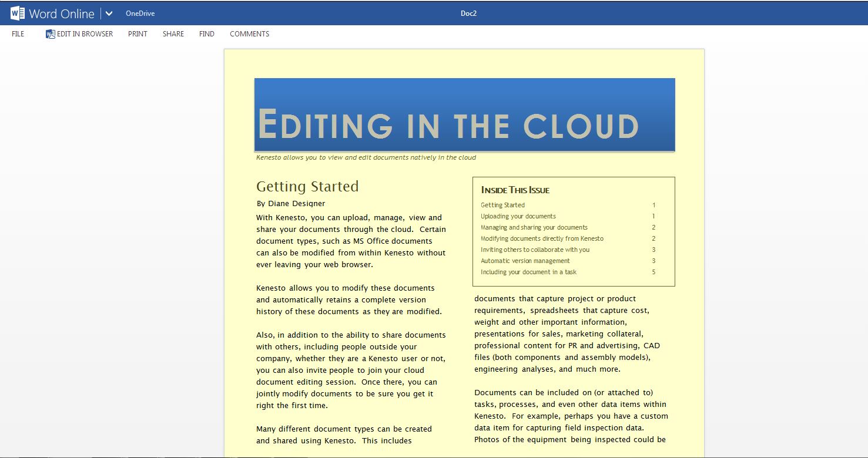Click page number 5 in the contents box
Image resolution: width=868 pixels, height=458 pixels.
click(653, 272)
